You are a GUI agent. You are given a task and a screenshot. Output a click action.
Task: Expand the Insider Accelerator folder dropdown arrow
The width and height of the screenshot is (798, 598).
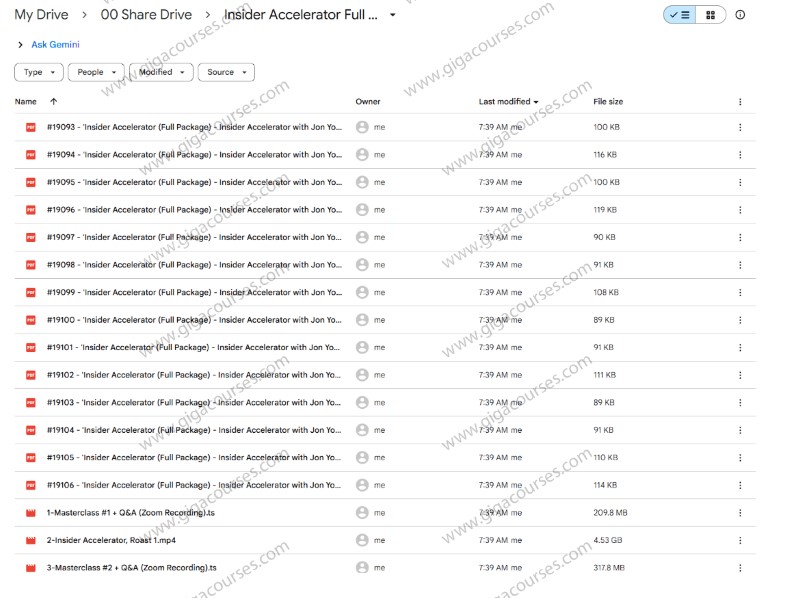[392, 15]
